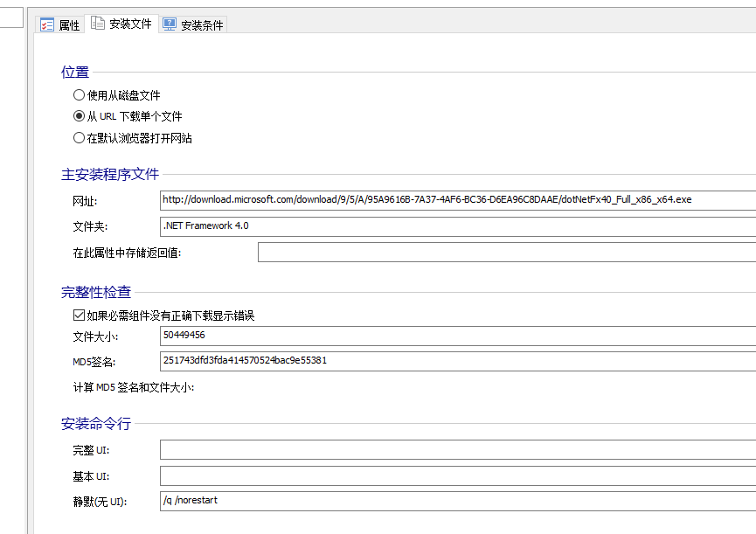Switch to the 安装文件 tab
Screen dimensions: 756x534
tap(121, 24)
